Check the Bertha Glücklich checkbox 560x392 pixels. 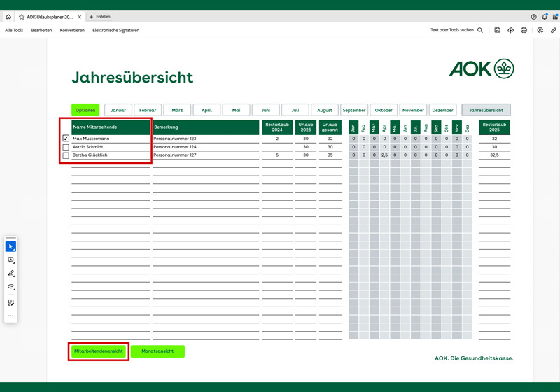tap(66, 155)
